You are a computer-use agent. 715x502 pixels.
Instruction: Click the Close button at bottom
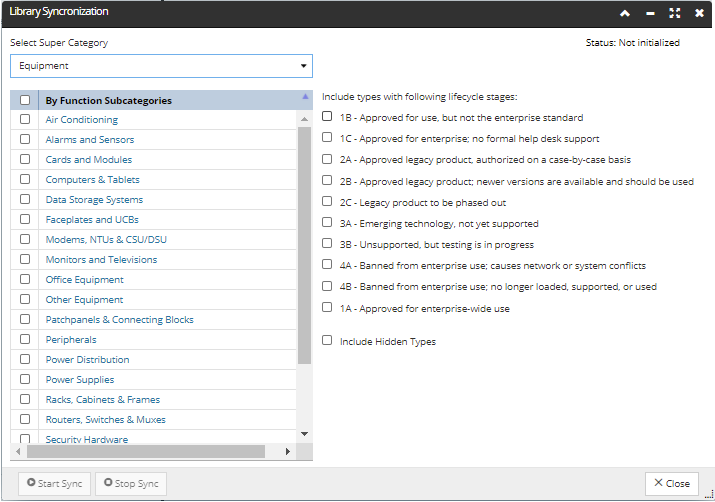pyautogui.click(x=672, y=483)
